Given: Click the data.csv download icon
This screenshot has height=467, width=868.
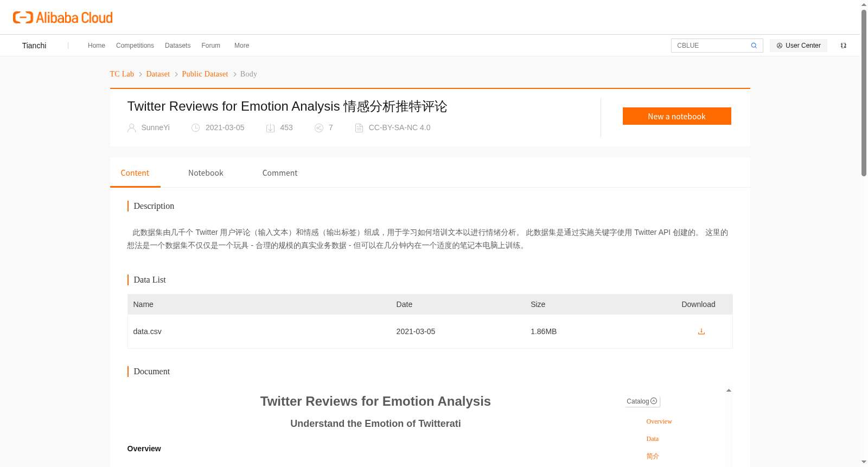Looking at the screenshot, I should tap(701, 331).
